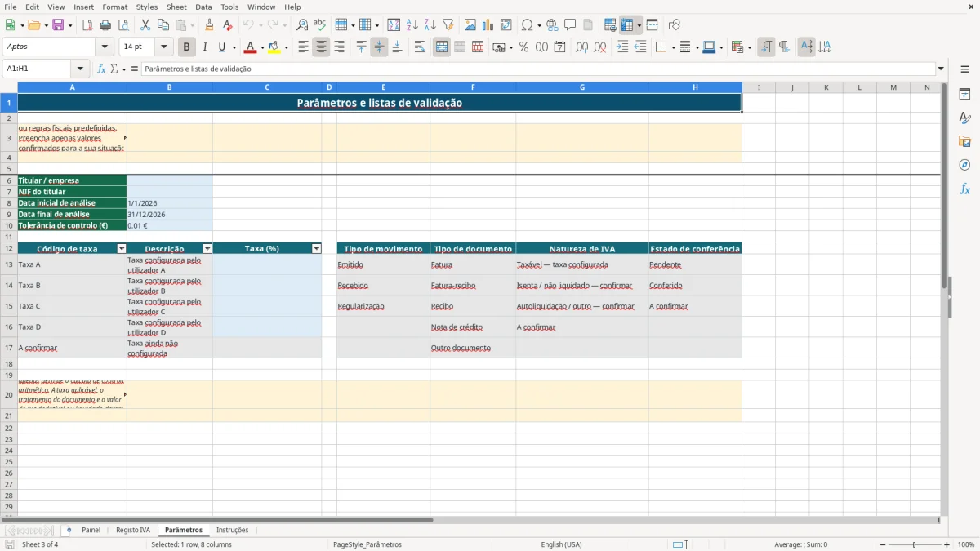Toggle Wrap Text for the cell
This screenshot has width=980, height=551.
coord(420,47)
